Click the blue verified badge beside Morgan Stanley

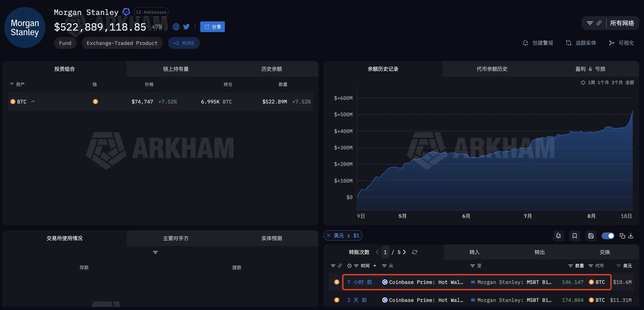[126, 12]
